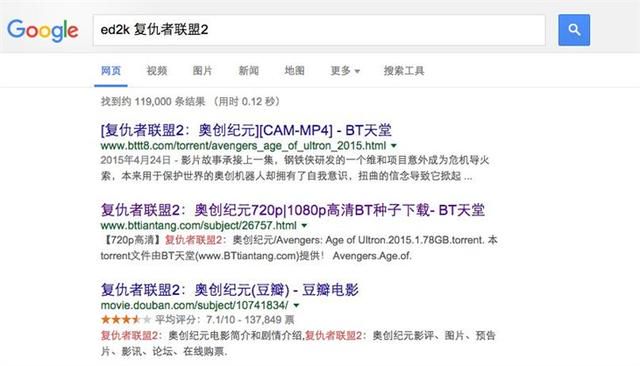Open the [CAM-MP4] - BT天堂 result
Viewport: 640px width, 366px height.
[x=246, y=130]
